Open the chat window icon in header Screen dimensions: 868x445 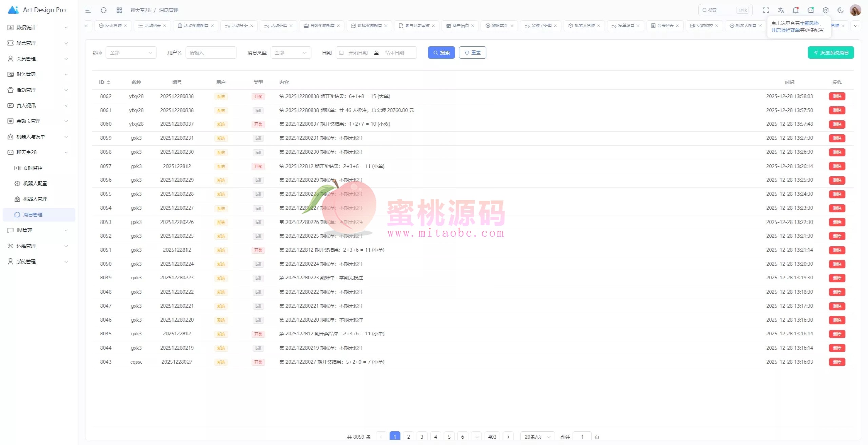click(x=811, y=10)
